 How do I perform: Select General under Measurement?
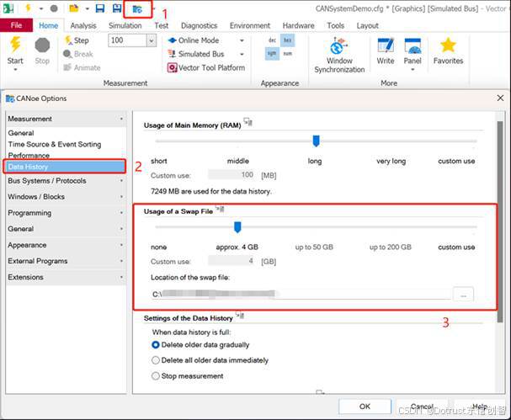point(21,133)
